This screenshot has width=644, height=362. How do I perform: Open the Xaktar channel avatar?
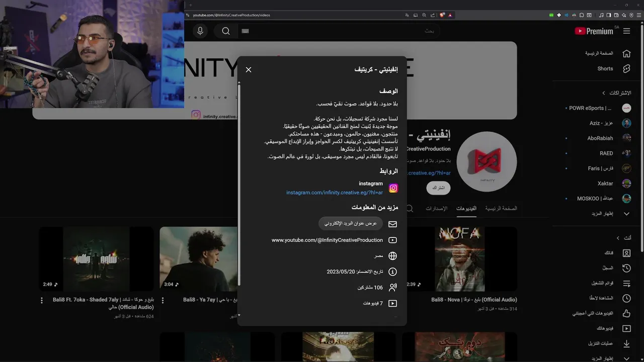(626, 184)
